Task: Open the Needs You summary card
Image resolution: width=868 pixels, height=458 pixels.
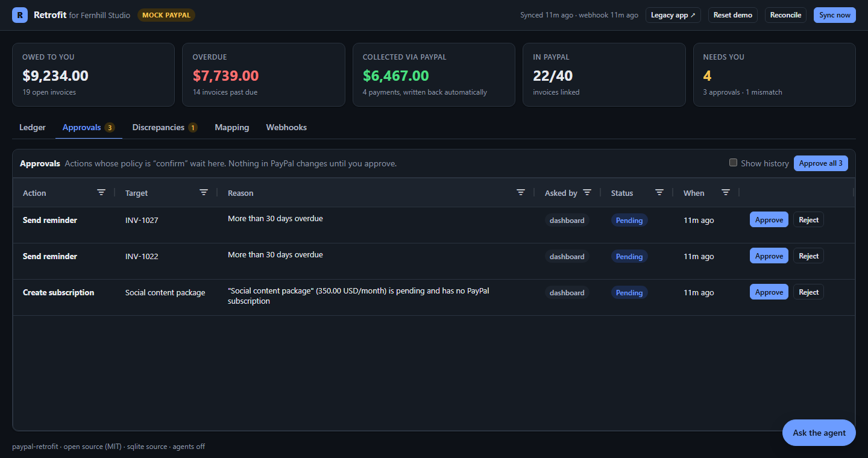Action: pos(775,75)
